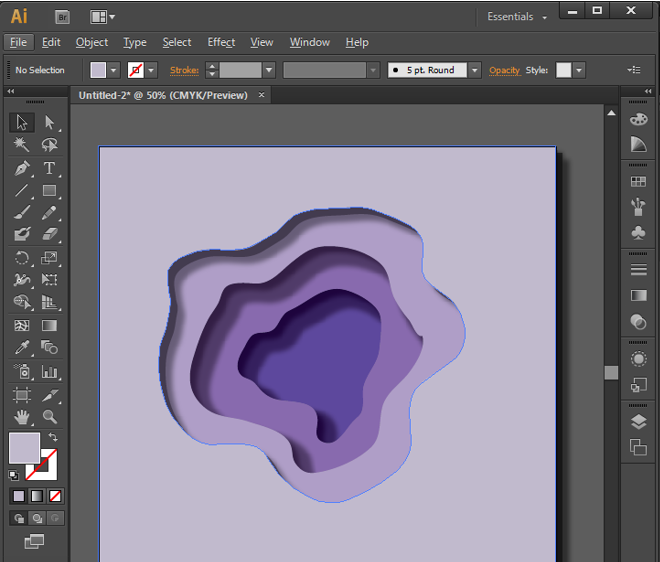Select the Direct Selection tool (white arrow)
This screenshot has height=562, width=660.
tap(50, 123)
